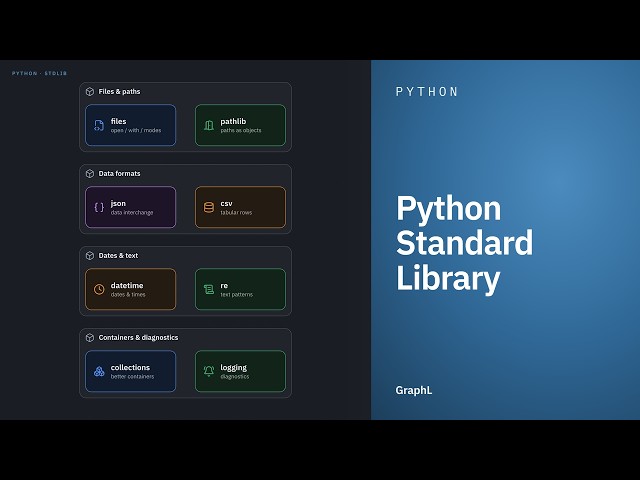
Task: Click the file icon in files card
Action: tap(99, 125)
